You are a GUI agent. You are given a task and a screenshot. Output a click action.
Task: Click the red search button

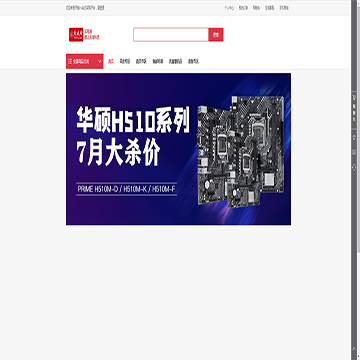216,35
